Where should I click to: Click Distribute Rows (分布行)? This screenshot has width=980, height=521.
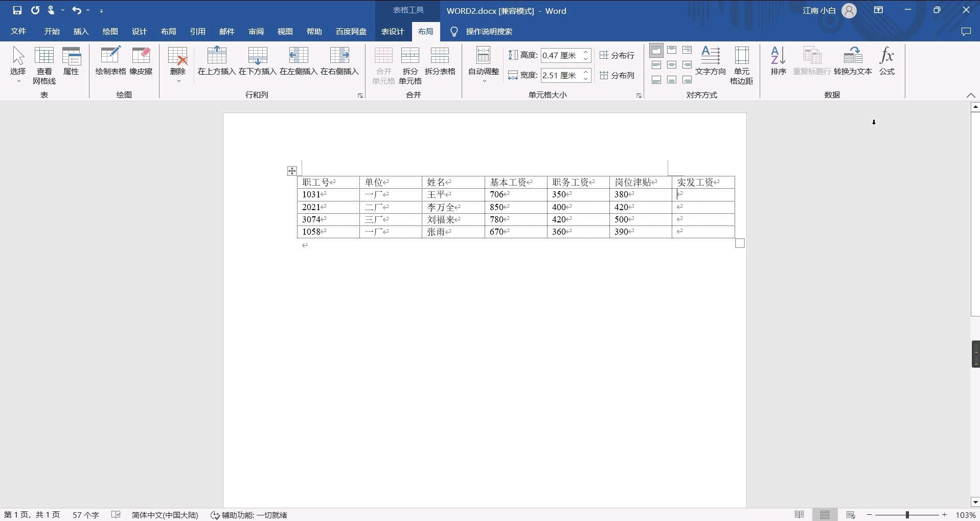[617, 55]
